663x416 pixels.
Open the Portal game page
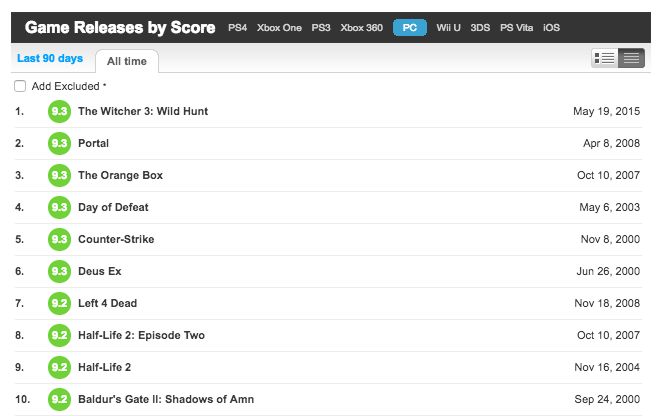tap(93, 143)
